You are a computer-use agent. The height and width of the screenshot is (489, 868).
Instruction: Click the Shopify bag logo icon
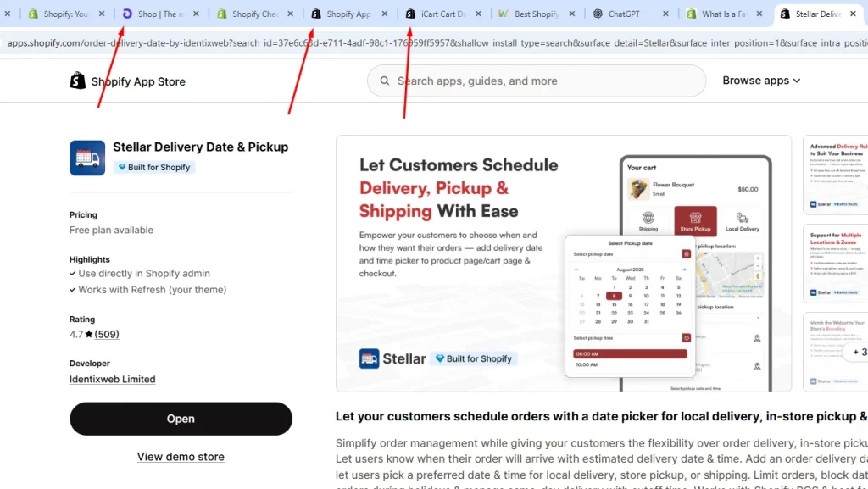tap(77, 81)
